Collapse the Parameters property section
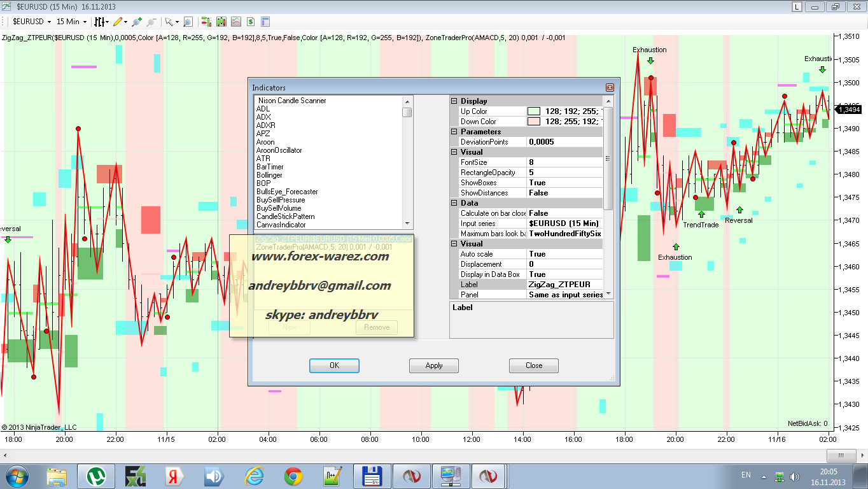The image size is (868, 489). [454, 132]
